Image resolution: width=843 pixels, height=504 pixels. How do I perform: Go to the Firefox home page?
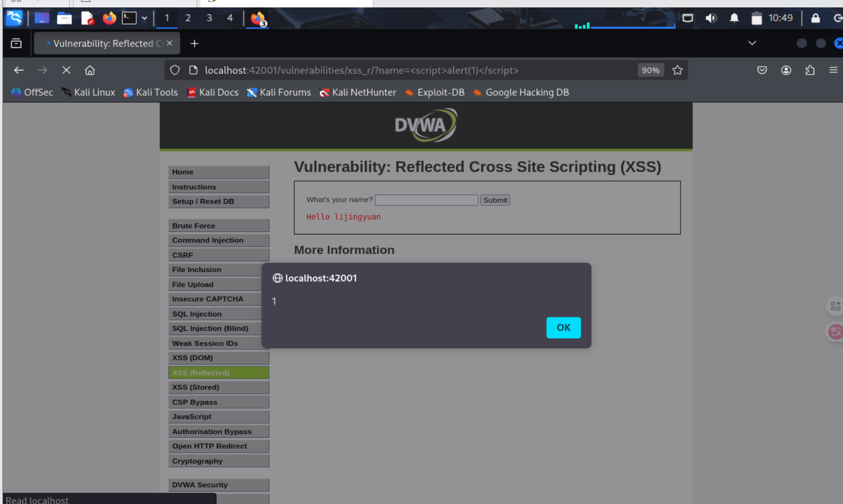pyautogui.click(x=90, y=70)
